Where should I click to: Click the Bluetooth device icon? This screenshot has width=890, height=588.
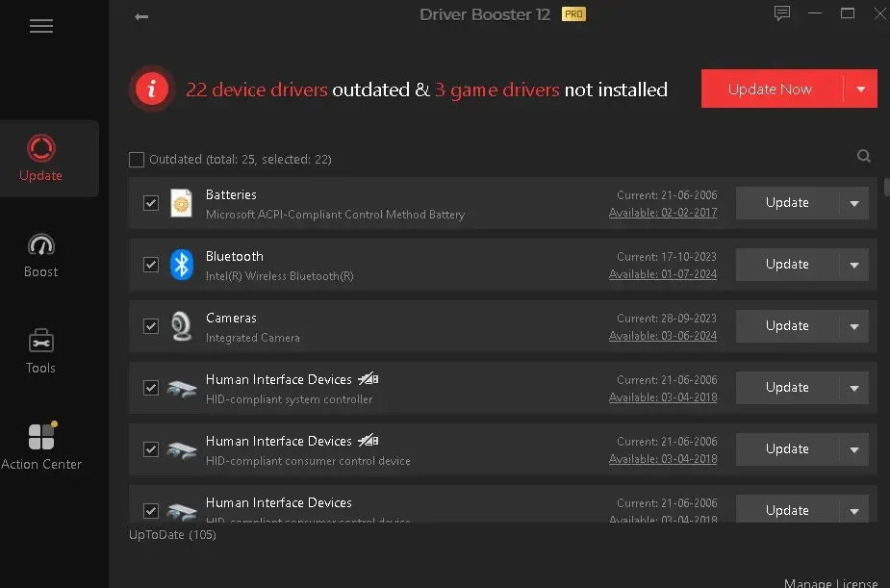tap(182, 264)
